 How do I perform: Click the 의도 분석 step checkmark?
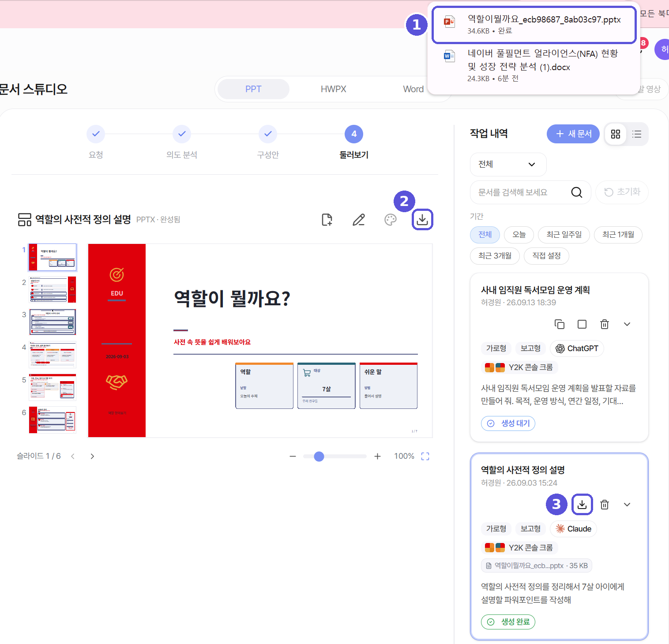tap(182, 134)
